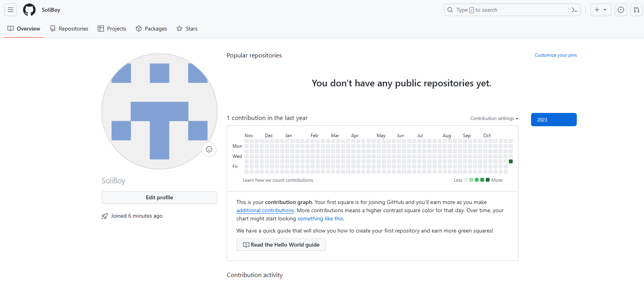Screen dimensions: 644x288
Task: Follow the additional contributions link
Action: click(x=265, y=210)
